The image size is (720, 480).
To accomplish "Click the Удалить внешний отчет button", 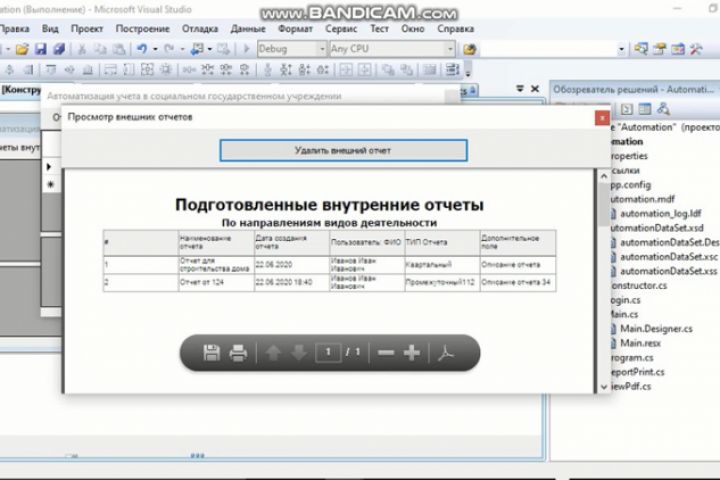I will pos(343,150).
